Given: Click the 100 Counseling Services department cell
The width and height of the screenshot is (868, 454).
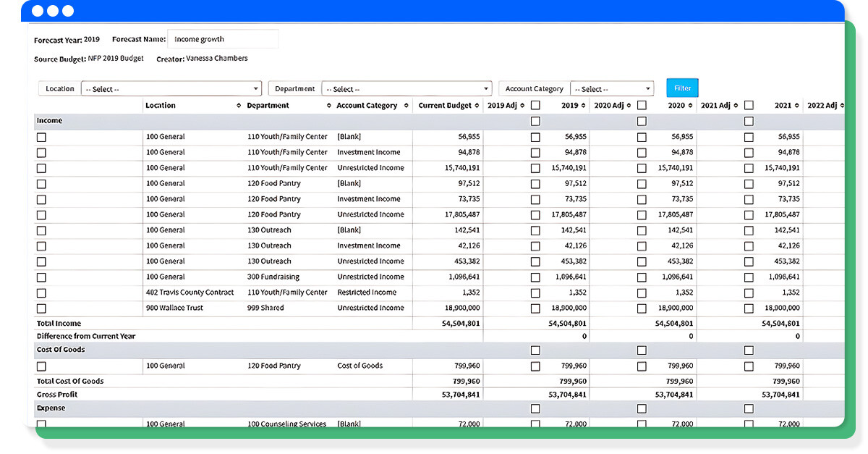Looking at the screenshot, I should (286, 424).
